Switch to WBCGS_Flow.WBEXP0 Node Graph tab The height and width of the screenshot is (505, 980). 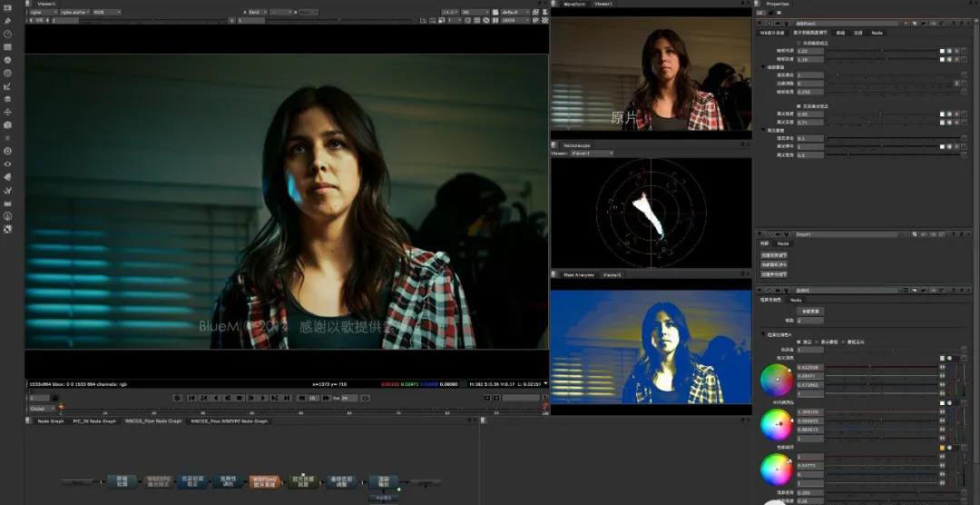pos(229,421)
